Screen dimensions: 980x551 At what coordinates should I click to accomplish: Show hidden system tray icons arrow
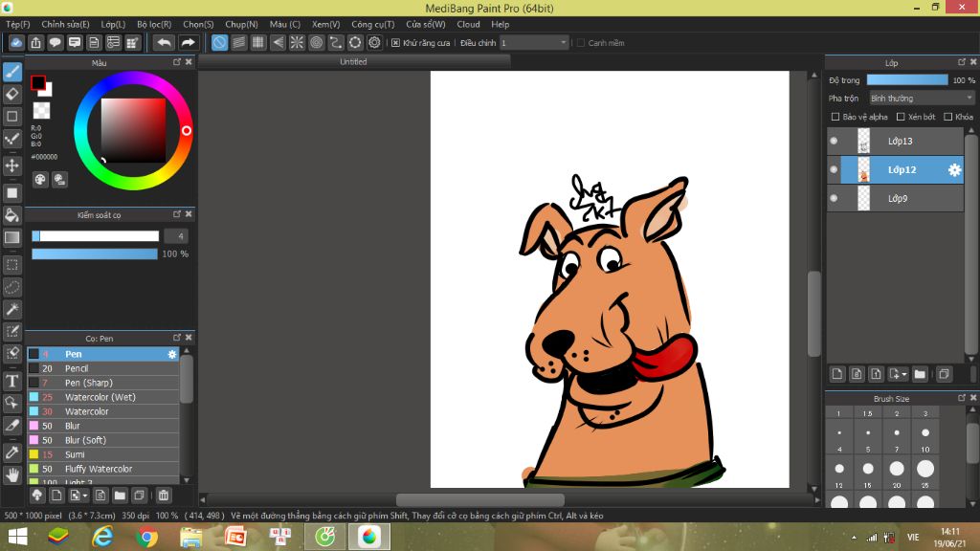(x=854, y=538)
